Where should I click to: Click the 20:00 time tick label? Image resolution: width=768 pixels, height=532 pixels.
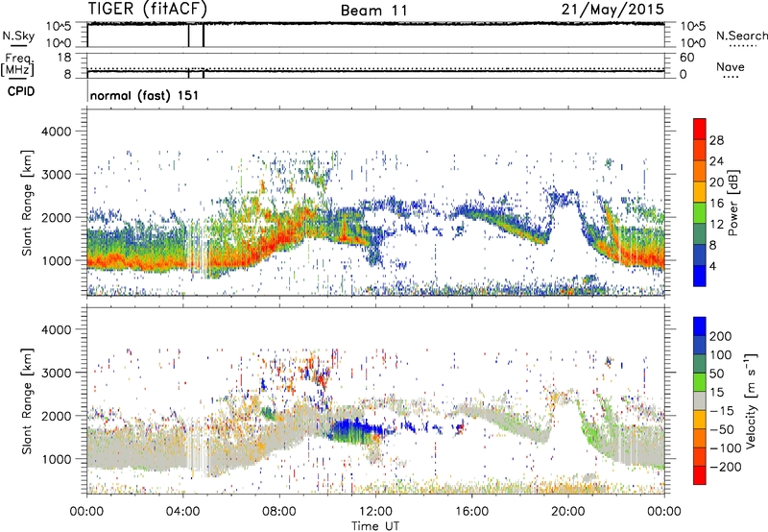pos(568,512)
